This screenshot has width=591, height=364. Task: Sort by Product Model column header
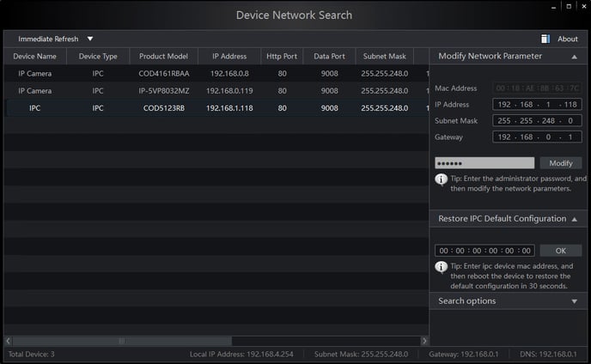tap(163, 56)
